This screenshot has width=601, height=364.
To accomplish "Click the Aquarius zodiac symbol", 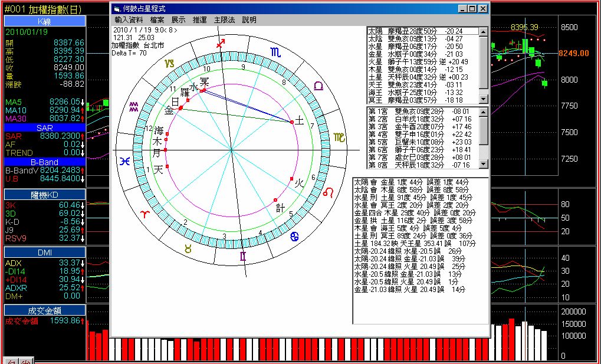I will pyautogui.click(x=134, y=106).
